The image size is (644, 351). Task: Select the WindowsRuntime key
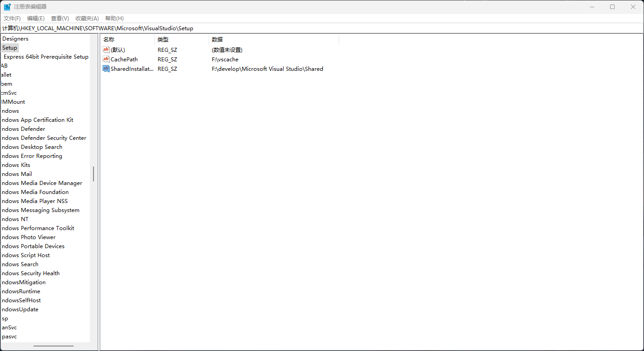pyautogui.click(x=20, y=291)
